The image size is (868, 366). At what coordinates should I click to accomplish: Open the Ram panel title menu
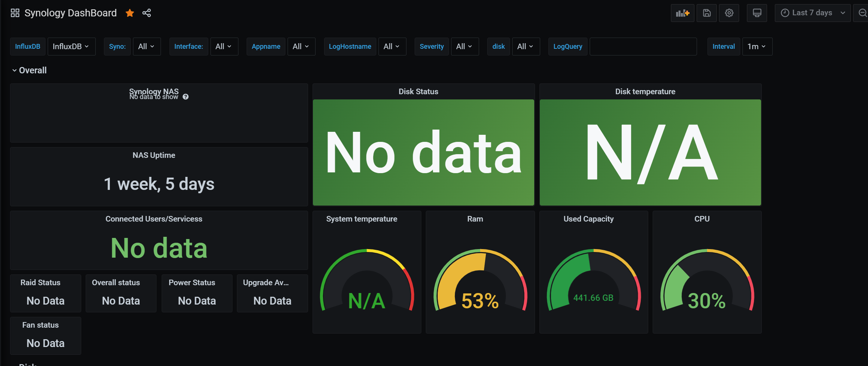[475, 219]
